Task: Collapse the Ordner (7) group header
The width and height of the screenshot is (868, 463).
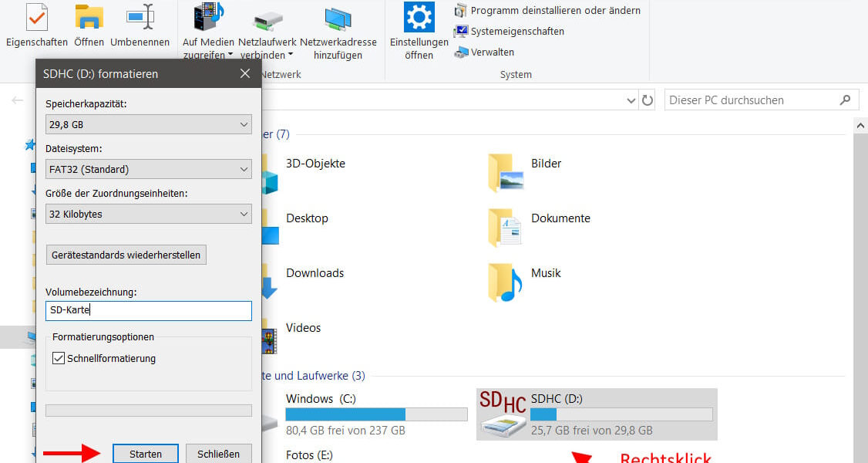Action: pyautogui.click(x=276, y=134)
